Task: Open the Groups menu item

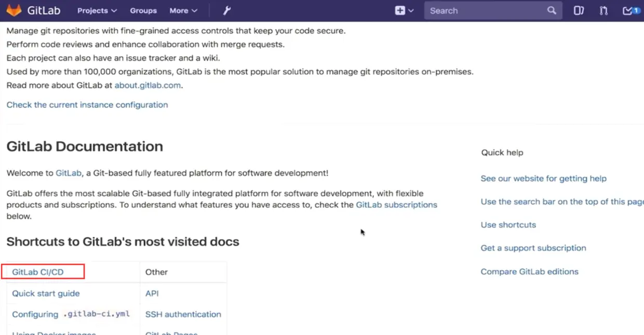Action: 143,10
